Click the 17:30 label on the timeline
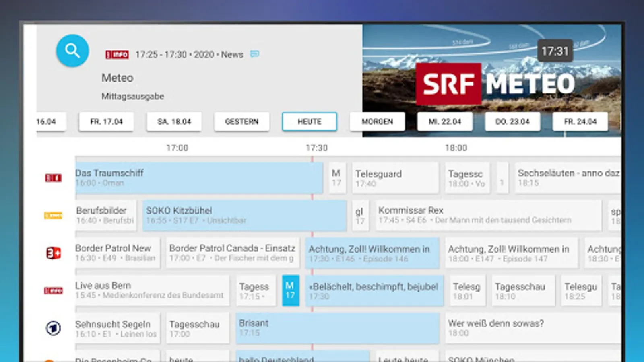 (317, 148)
